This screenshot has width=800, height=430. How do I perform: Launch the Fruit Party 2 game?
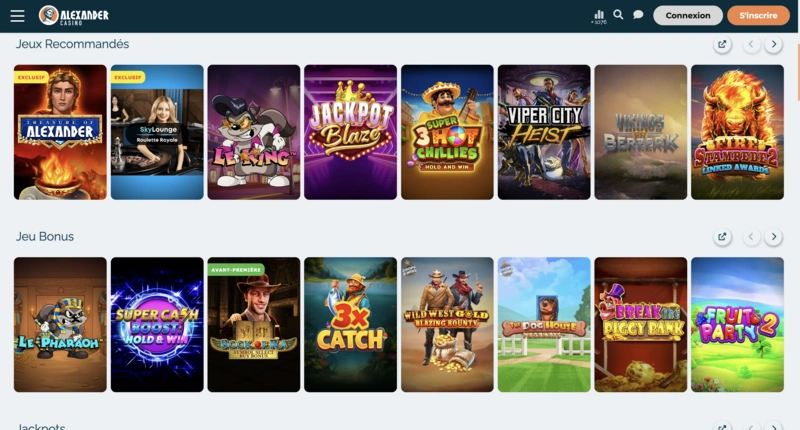point(737,324)
